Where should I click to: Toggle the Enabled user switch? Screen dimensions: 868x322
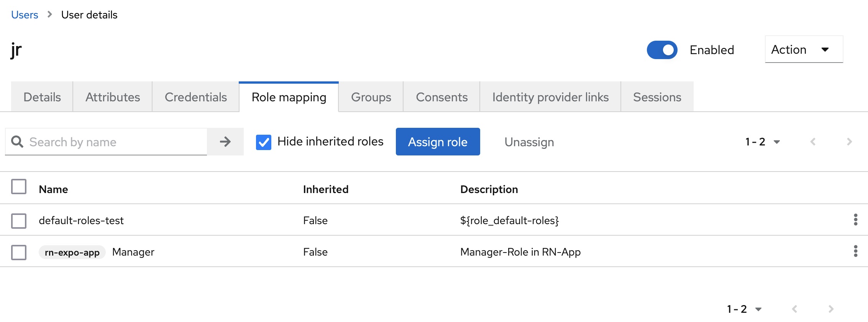(662, 50)
